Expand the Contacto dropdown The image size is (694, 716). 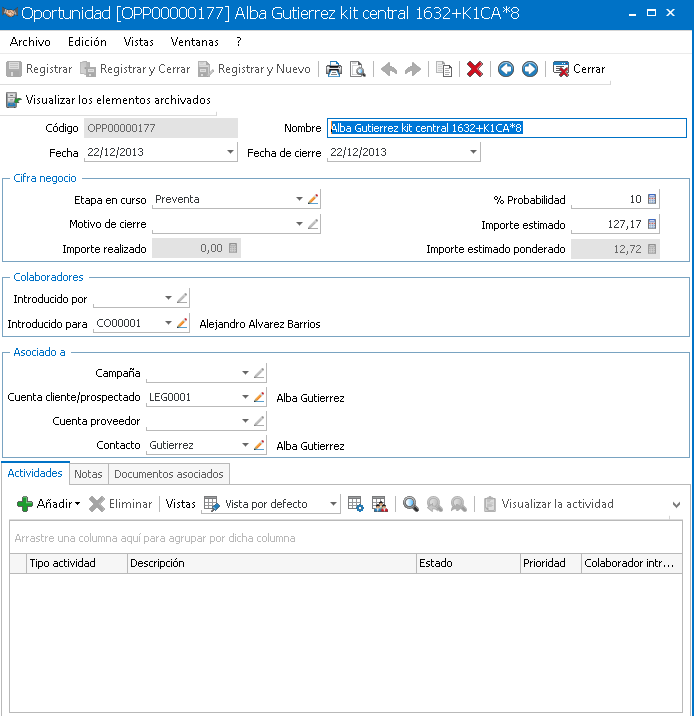click(x=245, y=445)
